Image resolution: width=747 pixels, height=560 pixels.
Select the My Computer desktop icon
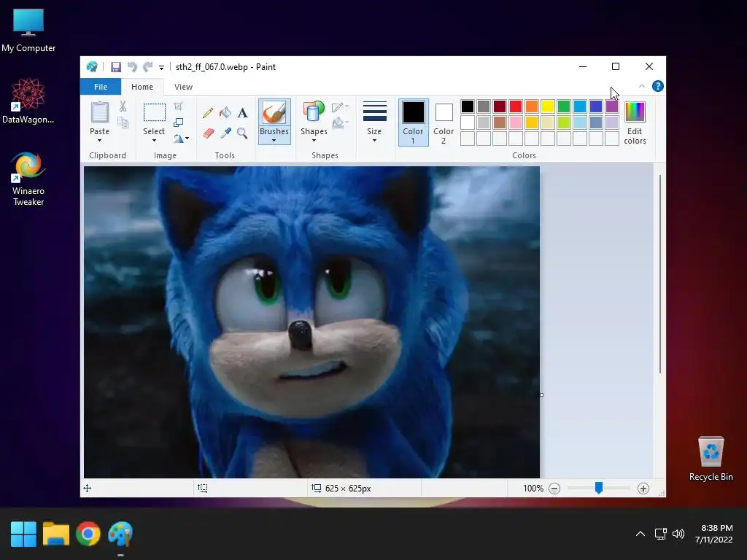[28, 31]
